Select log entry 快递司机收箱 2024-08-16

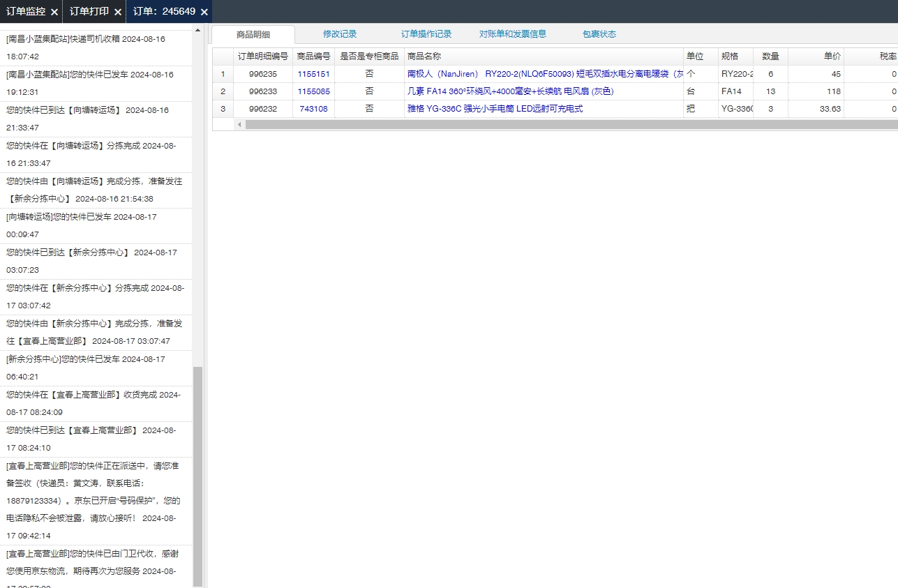95,47
